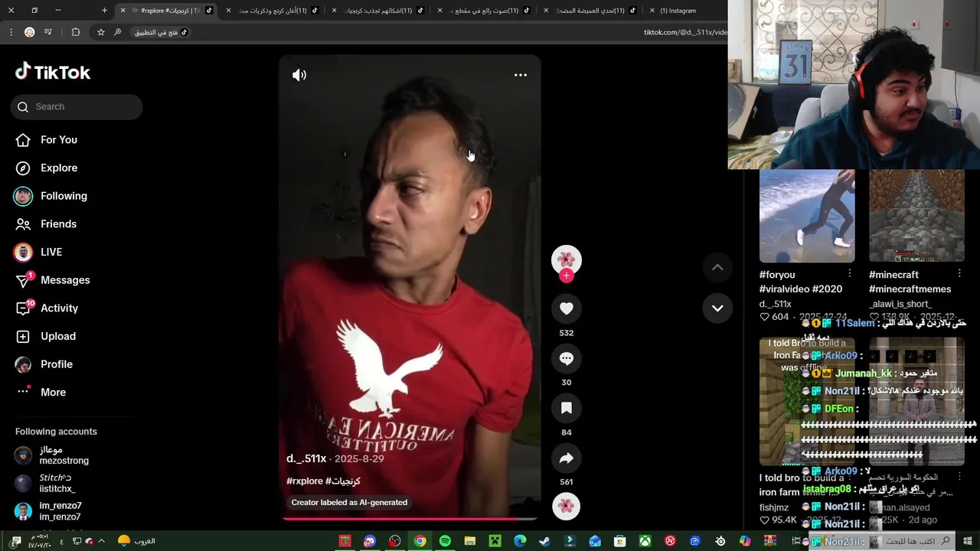The image size is (980, 551).
Task: Open the ocean walking video thumbnail
Action: 807,216
